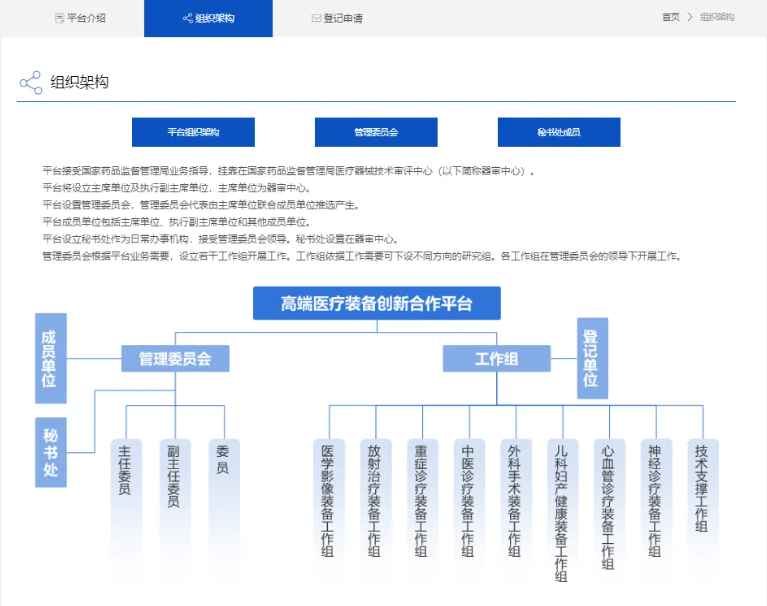Viewport: 767px width, 606px height.
Task: Select the 工作组 chart node
Action: (496, 359)
